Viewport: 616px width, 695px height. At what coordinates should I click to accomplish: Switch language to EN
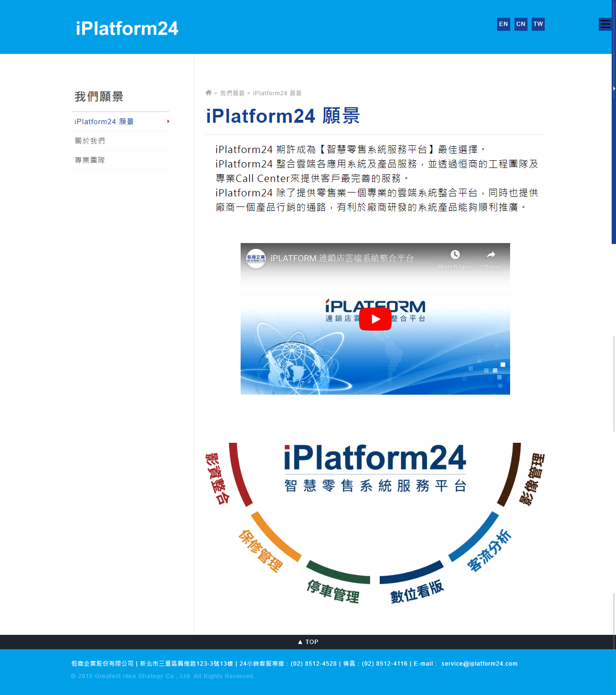[503, 24]
